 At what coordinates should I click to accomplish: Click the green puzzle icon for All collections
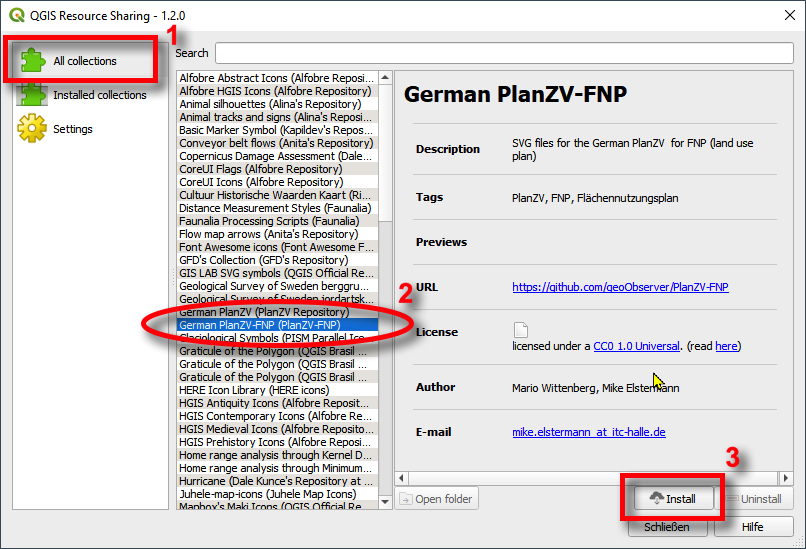click(x=33, y=61)
